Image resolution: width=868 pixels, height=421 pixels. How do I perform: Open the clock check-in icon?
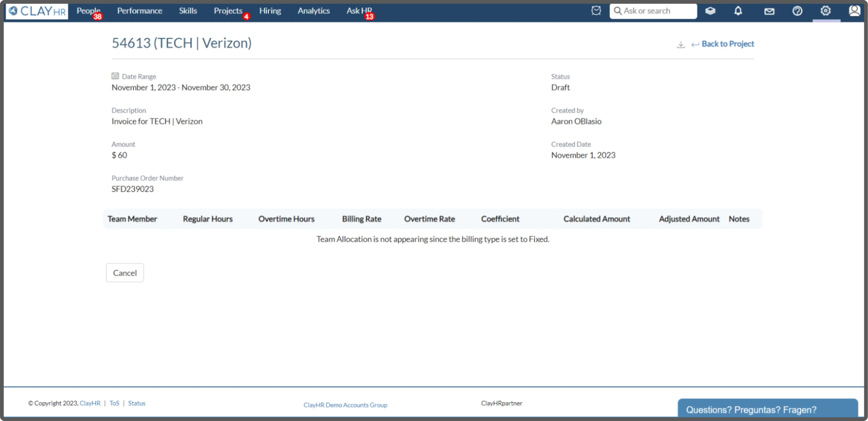(x=596, y=11)
